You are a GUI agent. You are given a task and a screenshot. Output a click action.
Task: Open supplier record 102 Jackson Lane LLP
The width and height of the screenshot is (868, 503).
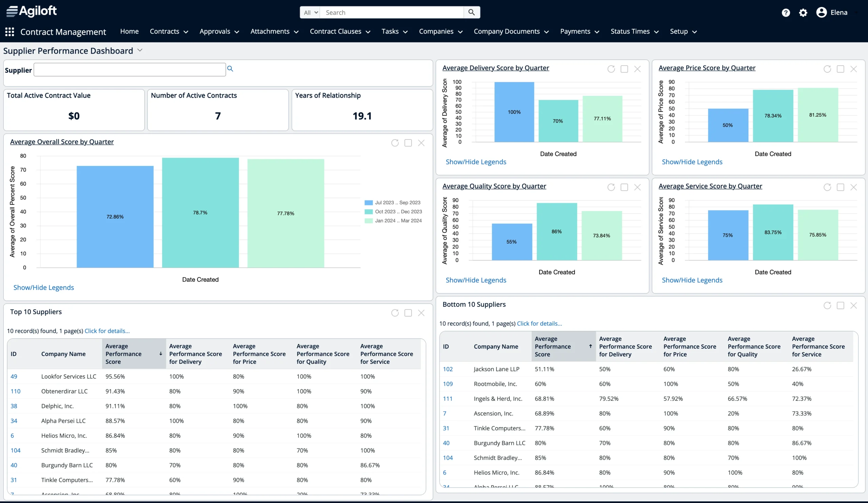[448, 369]
